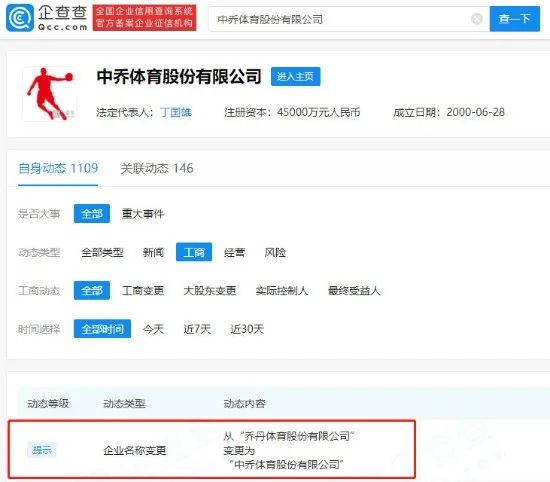550x482 pixels.
Task: Click the 企业名称变更 cell
Action: point(135,450)
